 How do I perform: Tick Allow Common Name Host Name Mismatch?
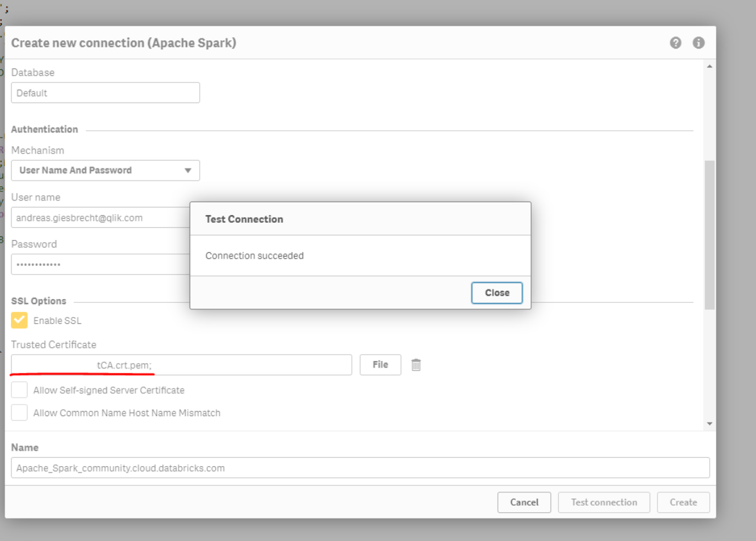click(x=19, y=412)
